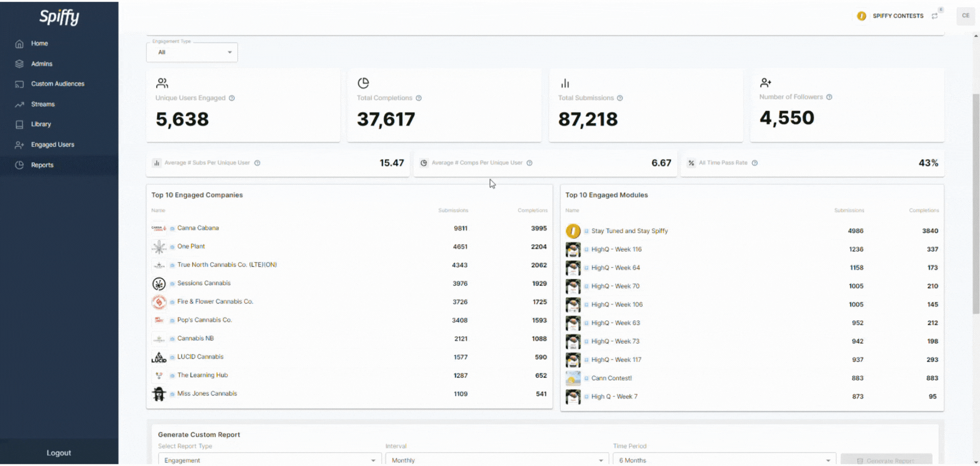Click the Stay Tuned and Stay Spiffy module icon
The width and height of the screenshot is (980, 466).
(x=573, y=231)
